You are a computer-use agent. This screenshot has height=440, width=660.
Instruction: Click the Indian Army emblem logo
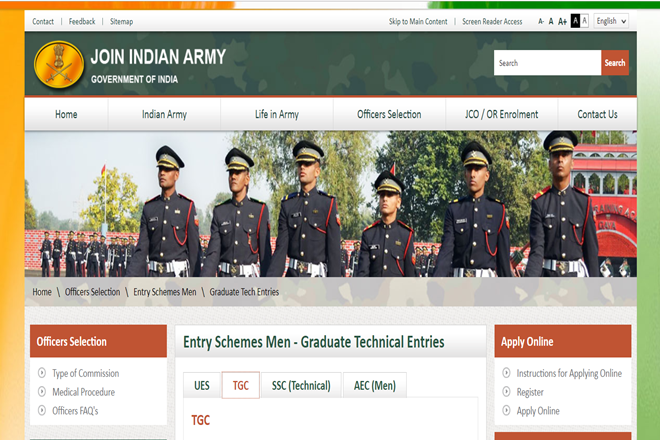point(59,63)
